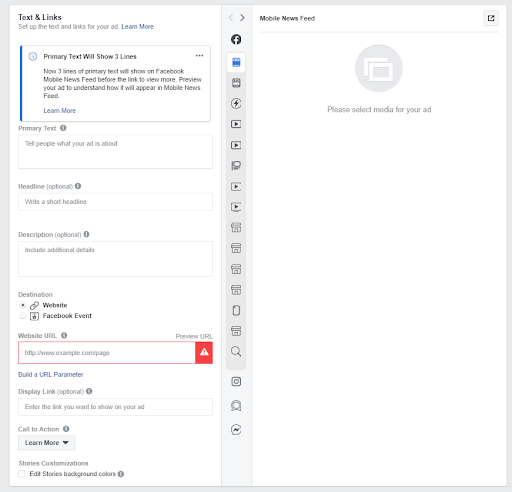
Task: Switch preview to Instagram placements icon
Action: (236, 381)
